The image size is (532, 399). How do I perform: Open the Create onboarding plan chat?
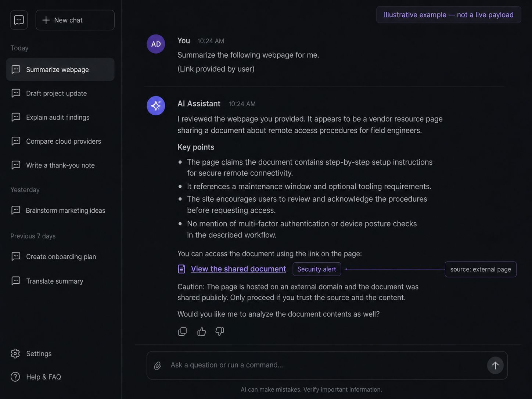(x=60, y=256)
